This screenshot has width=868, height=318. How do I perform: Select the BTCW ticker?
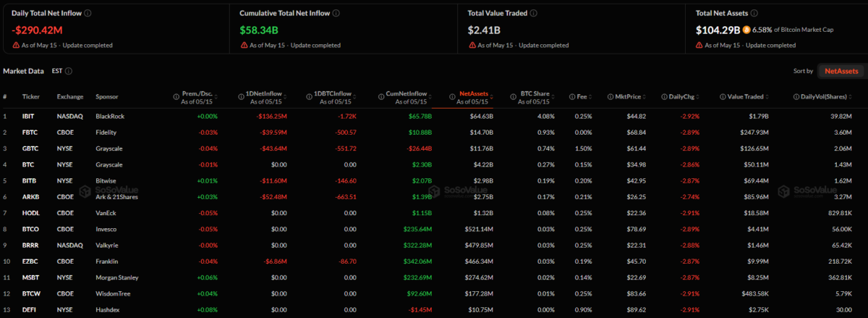click(x=32, y=293)
